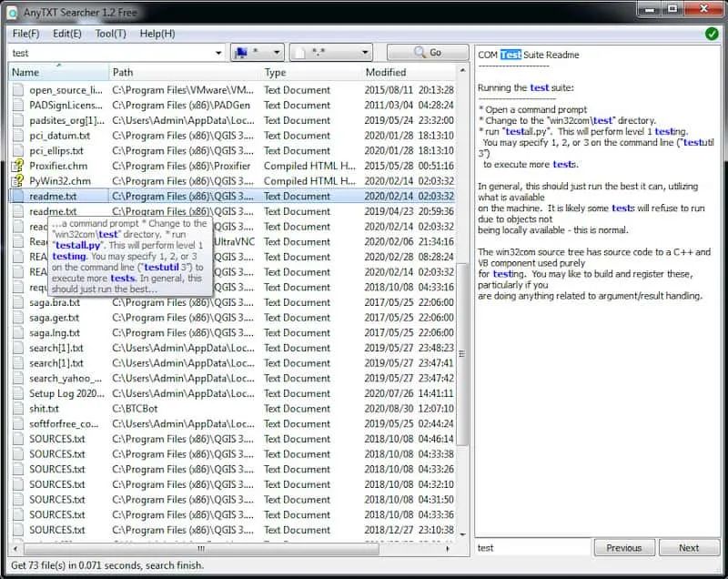Click the Proxifier.chm help file icon

(x=17, y=167)
